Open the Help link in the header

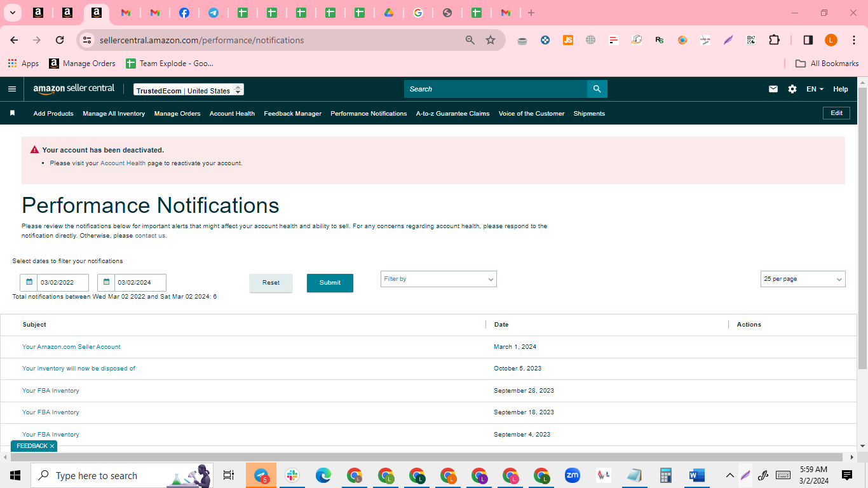(x=841, y=89)
